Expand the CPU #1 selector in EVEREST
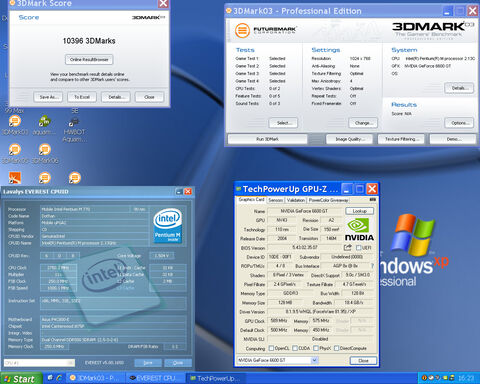This screenshot has width=480, height=384. pyautogui.click(x=39, y=363)
